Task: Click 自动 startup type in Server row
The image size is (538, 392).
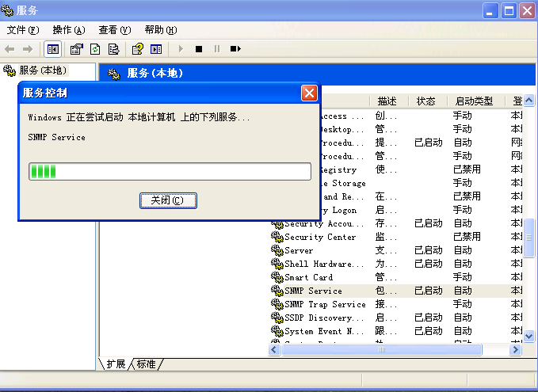Action: [x=463, y=250]
